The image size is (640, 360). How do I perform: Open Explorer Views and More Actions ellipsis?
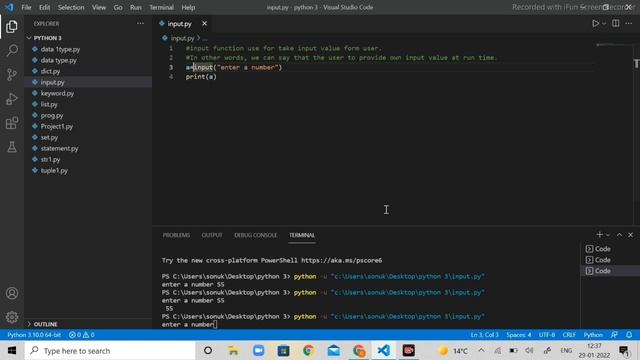(x=140, y=24)
